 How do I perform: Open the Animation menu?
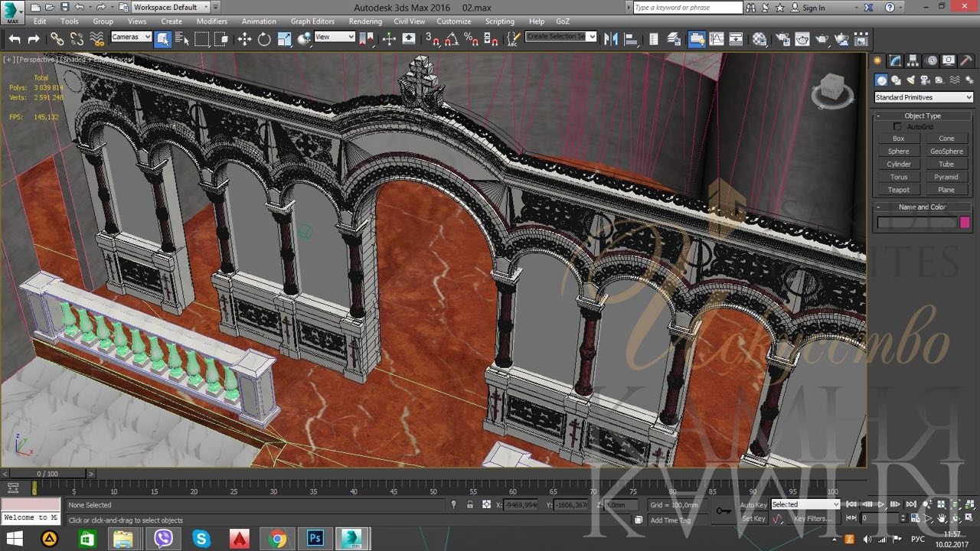click(259, 21)
